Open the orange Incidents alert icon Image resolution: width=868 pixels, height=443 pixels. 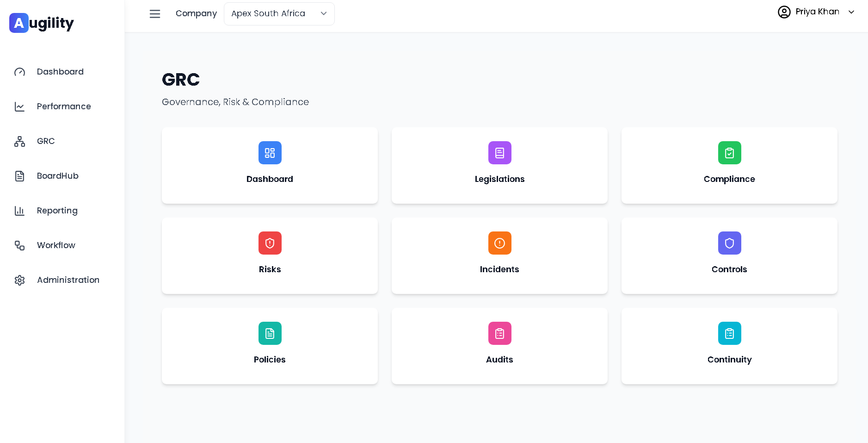tap(499, 243)
